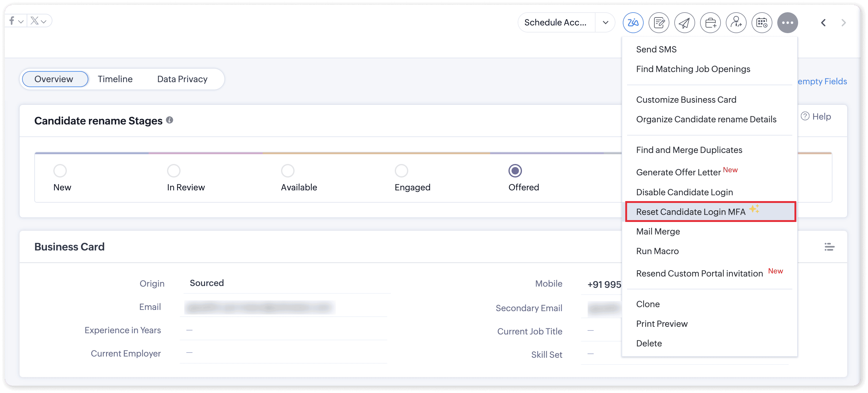Select the New stage radio button
868x393 pixels.
tap(60, 170)
